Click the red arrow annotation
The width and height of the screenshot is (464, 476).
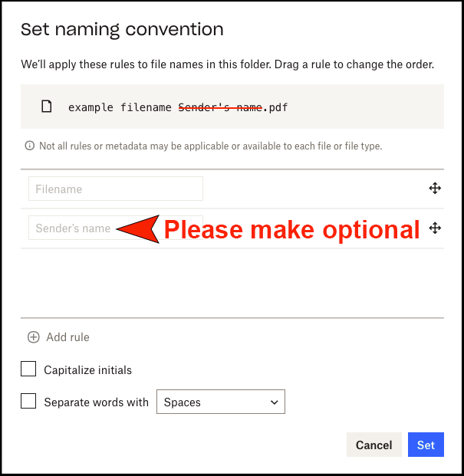(x=139, y=228)
